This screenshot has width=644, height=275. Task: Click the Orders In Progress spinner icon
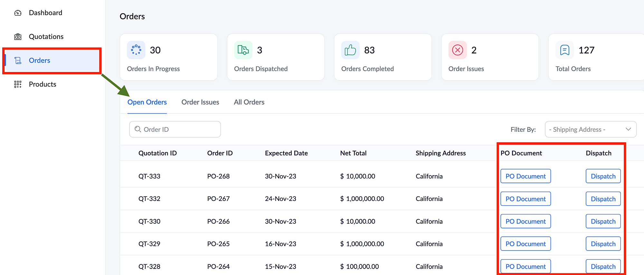pyautogui.click(x=136, y=50)
